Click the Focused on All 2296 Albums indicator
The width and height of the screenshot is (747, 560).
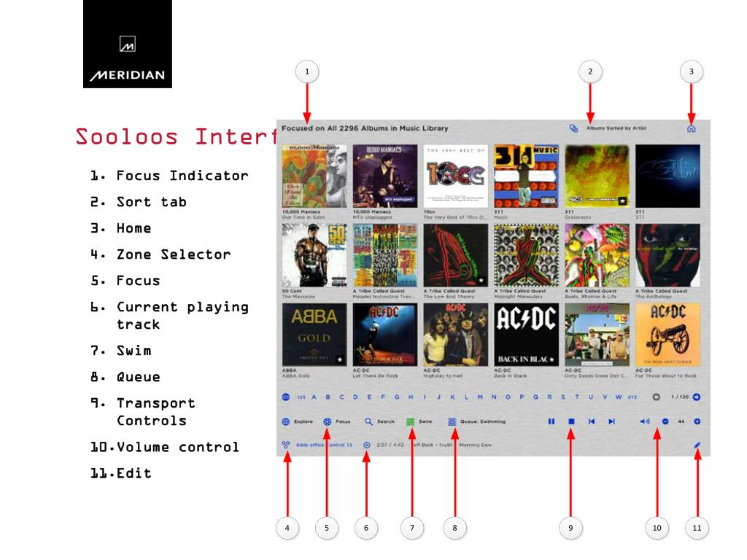[365, 128]
